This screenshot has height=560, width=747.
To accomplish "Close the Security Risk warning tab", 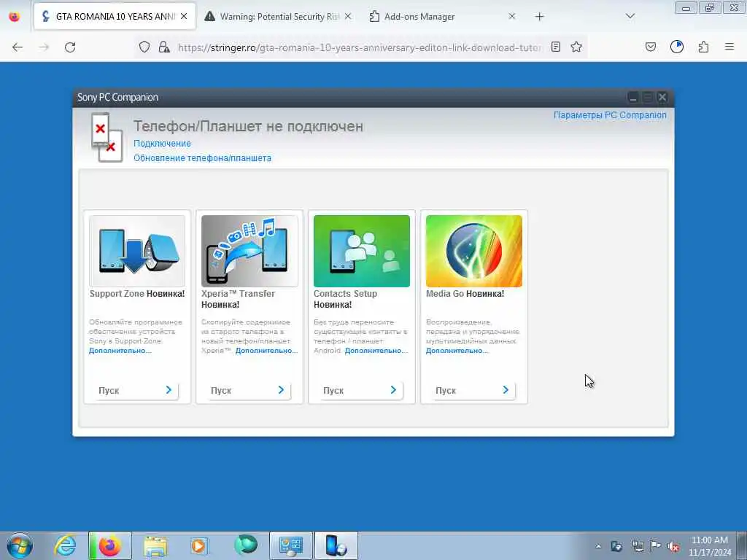I will click(348, 16).
